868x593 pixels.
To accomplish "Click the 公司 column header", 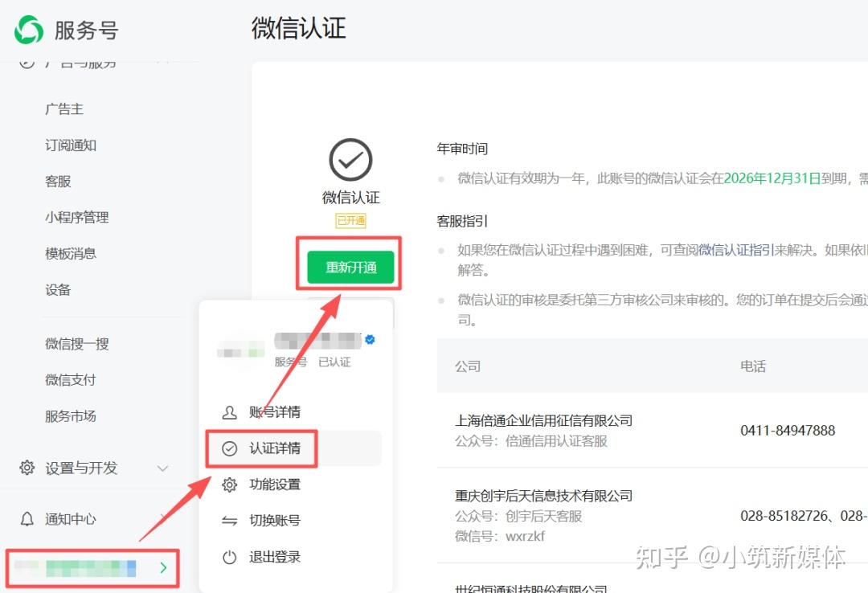I will tap(468, 366).
